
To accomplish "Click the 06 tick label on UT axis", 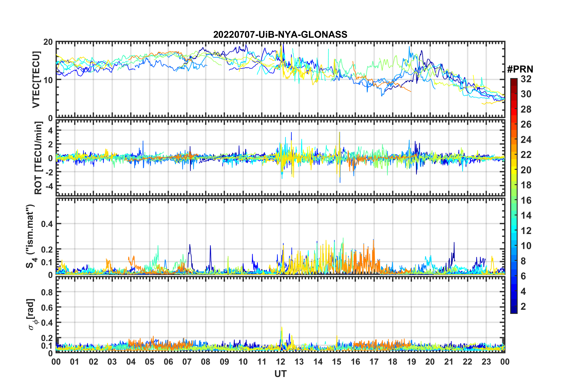I will coord(168,362).
